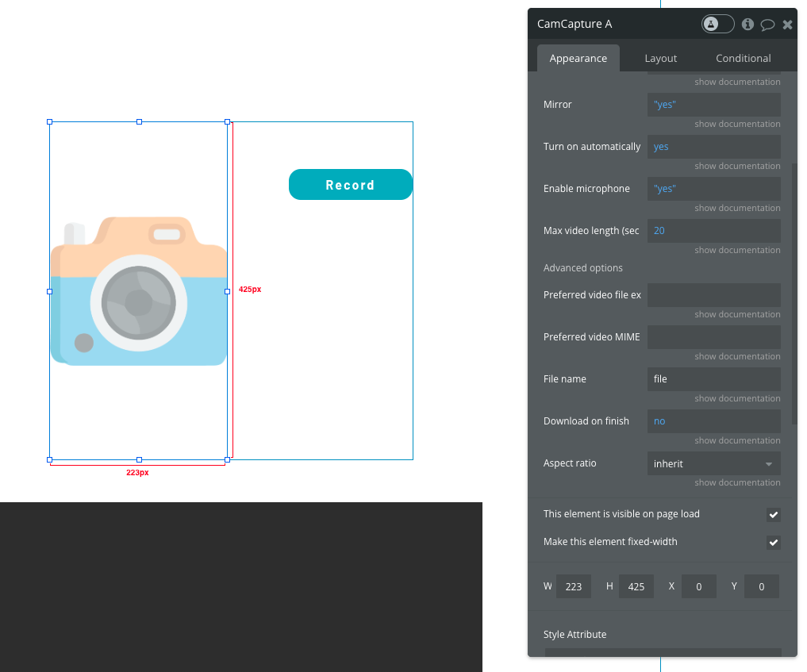Edit the Turn on automatically value
This screenshot has width=807, height=672.
click(714, 147)
